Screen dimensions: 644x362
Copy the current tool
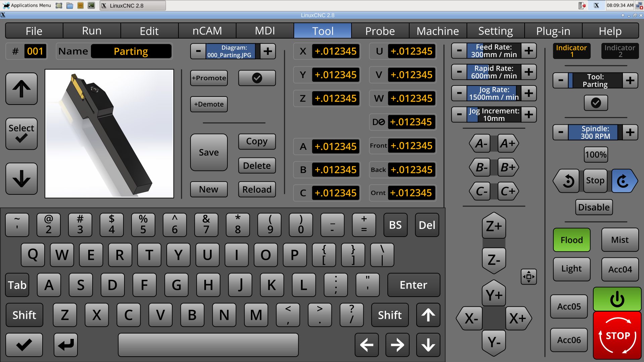coord(257,141)
